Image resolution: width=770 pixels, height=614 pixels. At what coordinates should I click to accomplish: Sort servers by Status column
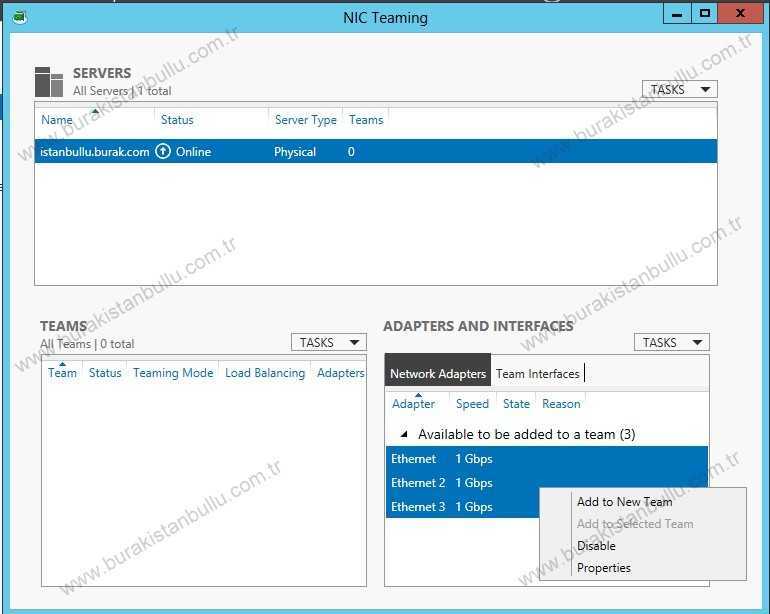pyautogui.click(x=177, y=120)
